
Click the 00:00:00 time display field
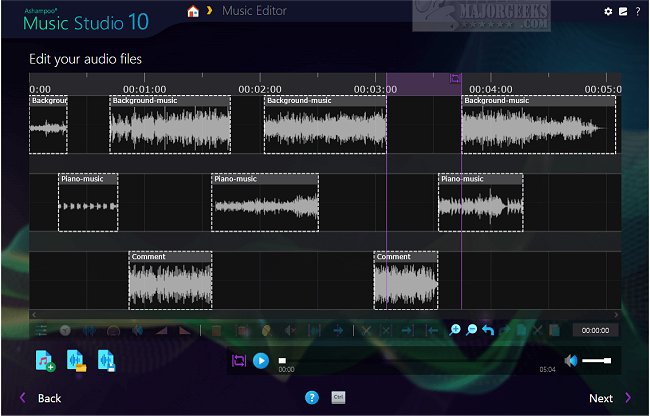595,330
